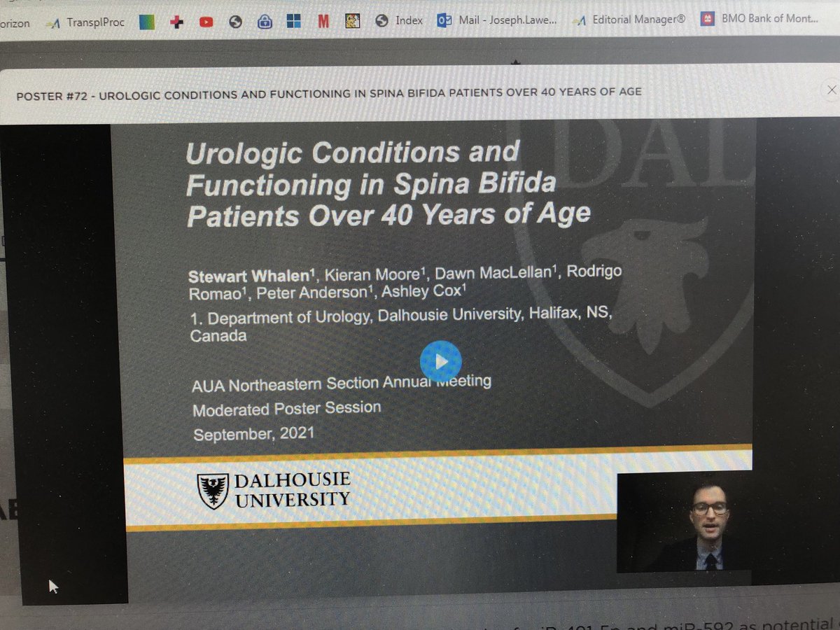
Task: Open the blue squares grid bookmark
Action: (x=293, y=22)
